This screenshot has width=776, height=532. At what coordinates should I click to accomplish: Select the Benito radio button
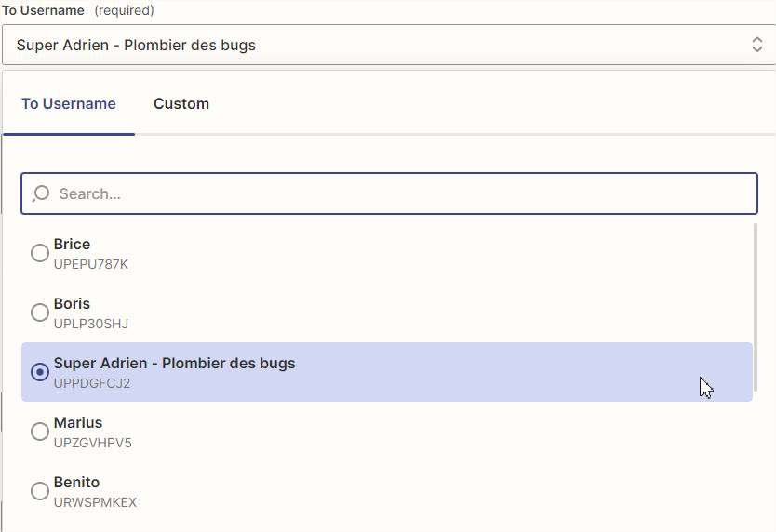pos(40,491)
